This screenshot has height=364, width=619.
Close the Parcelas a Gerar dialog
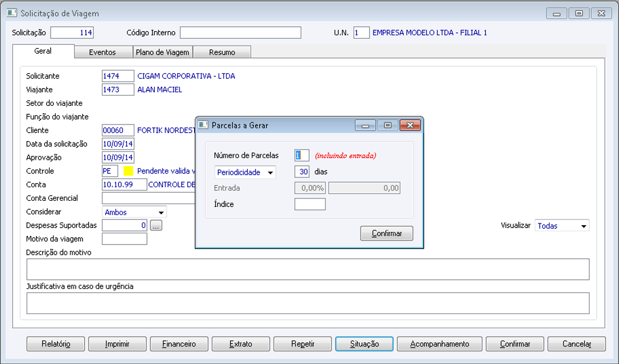click(x=410, y=125)
